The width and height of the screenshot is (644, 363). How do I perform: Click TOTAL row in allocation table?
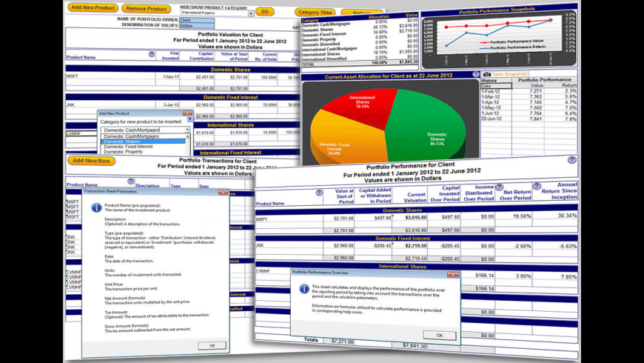(359, 63)
